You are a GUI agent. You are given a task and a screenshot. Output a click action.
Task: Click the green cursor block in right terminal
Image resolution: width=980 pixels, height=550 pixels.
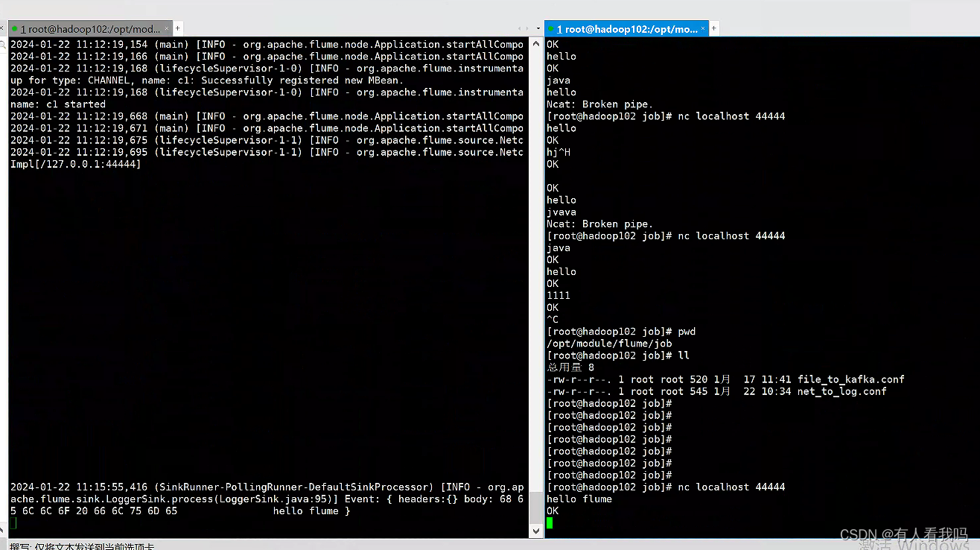point(550,522)
